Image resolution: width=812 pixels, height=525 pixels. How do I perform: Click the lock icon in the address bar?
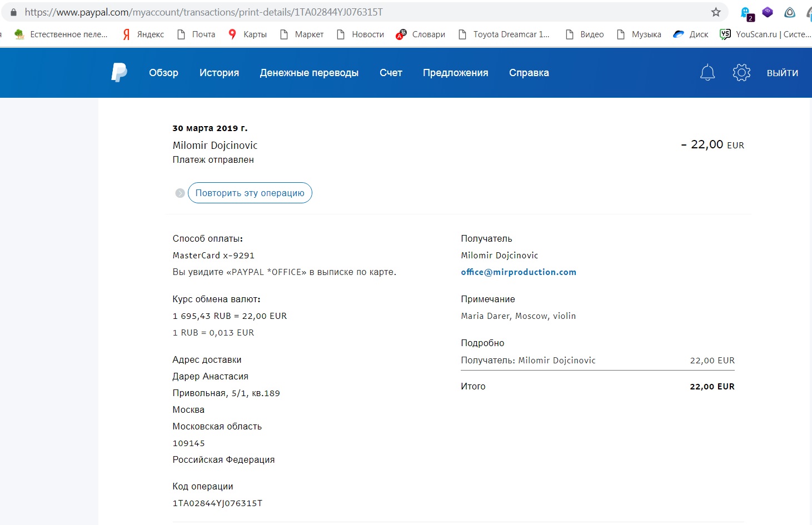[13, 12]
